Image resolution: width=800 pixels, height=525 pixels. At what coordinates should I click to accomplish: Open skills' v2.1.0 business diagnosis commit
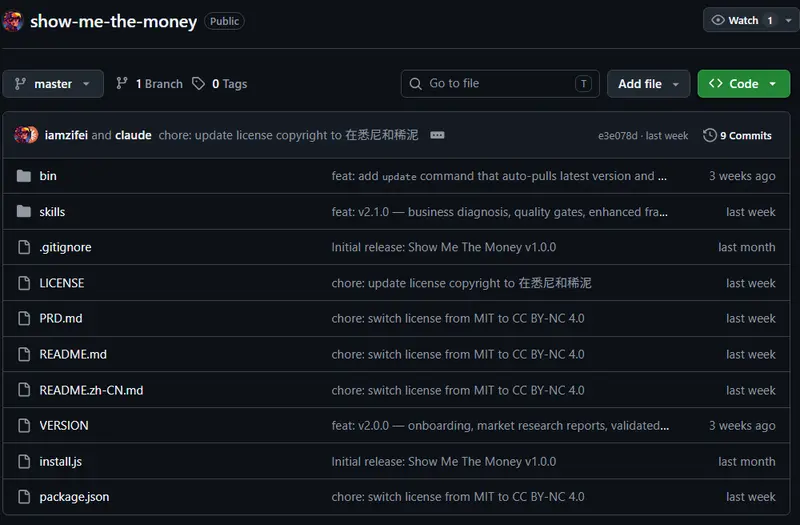(499, 212)
